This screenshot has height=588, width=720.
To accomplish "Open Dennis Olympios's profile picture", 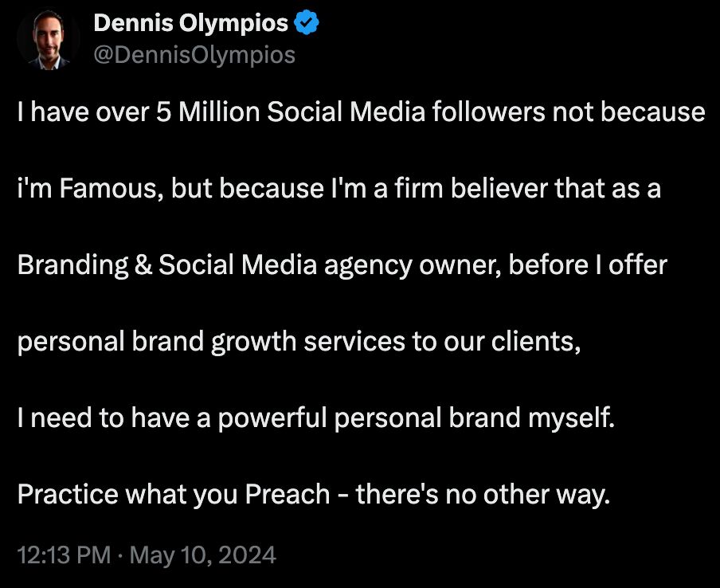I will pos(47,40).
